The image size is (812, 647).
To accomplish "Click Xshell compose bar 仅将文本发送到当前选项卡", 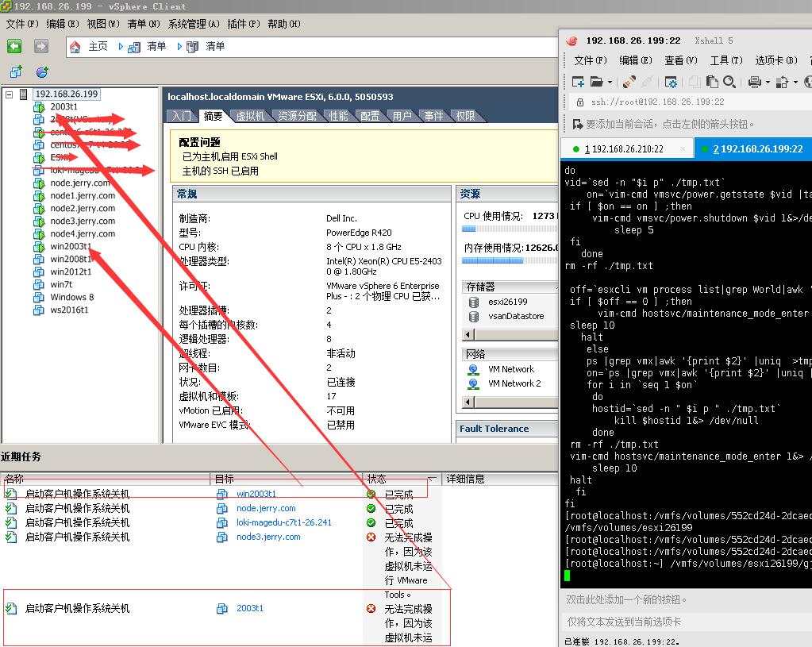I will click(687, 622).
